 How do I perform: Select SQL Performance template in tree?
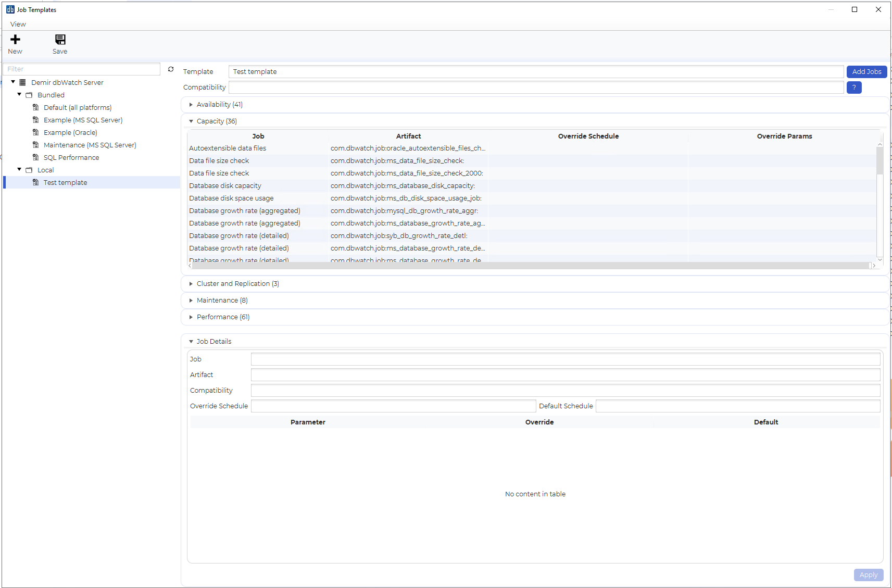(71, 157)
